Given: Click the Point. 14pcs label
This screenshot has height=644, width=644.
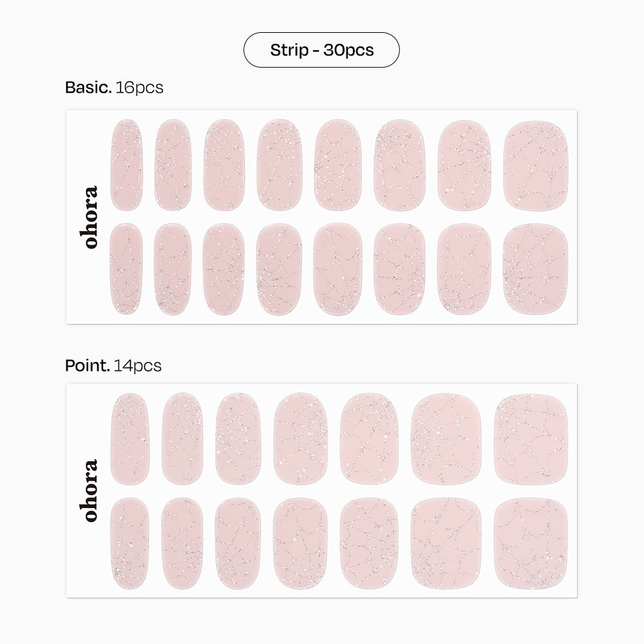Looking at the screenshot, I should coord(113,366).
